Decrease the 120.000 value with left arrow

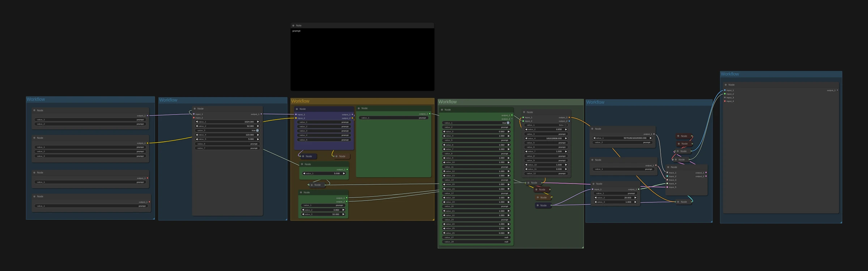[x=197, y=135]
